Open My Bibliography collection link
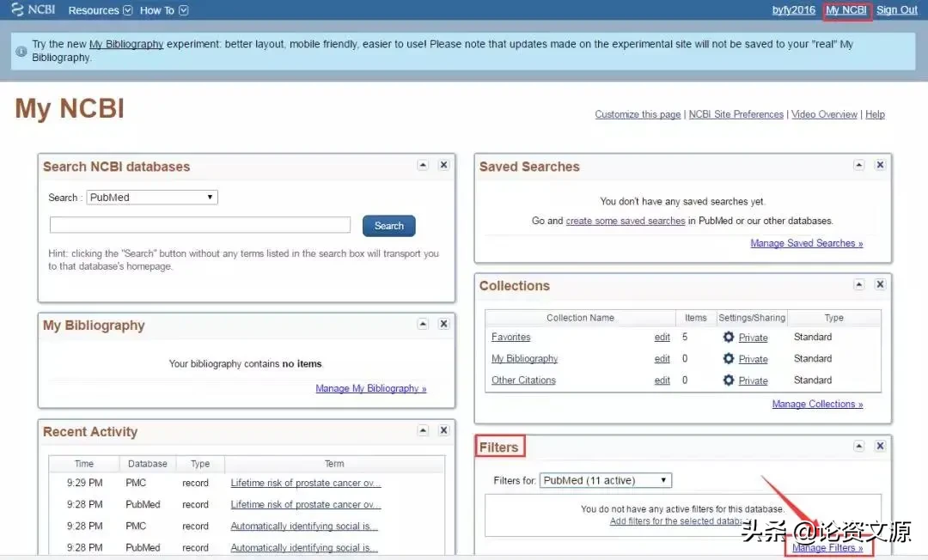This screenshot has height=560, width=928. 524,359
